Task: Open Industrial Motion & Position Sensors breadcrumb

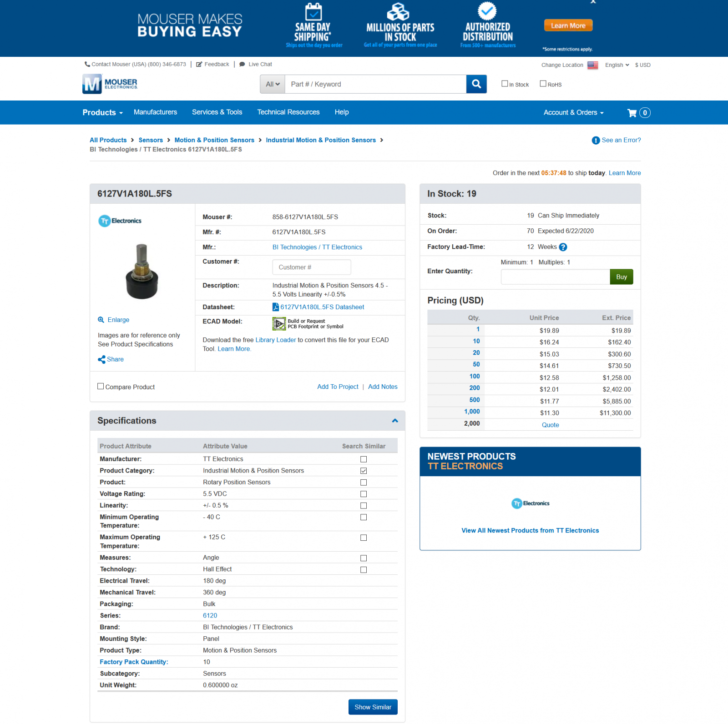Action: [321, 140]
